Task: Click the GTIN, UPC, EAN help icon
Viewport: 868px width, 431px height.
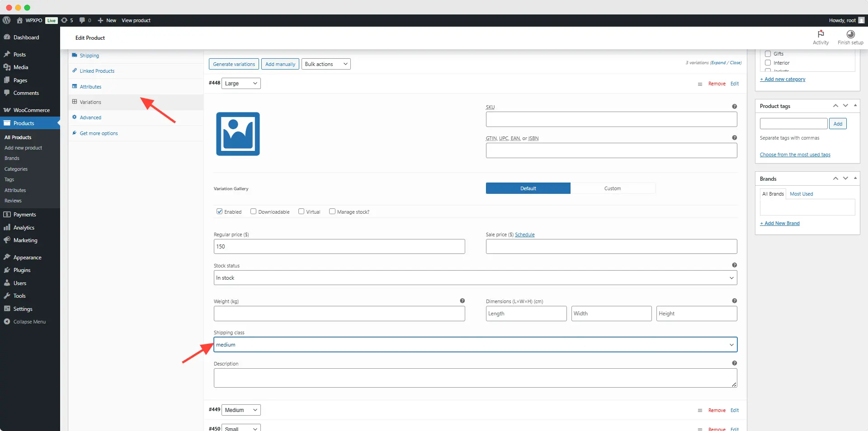Action: 734,138
